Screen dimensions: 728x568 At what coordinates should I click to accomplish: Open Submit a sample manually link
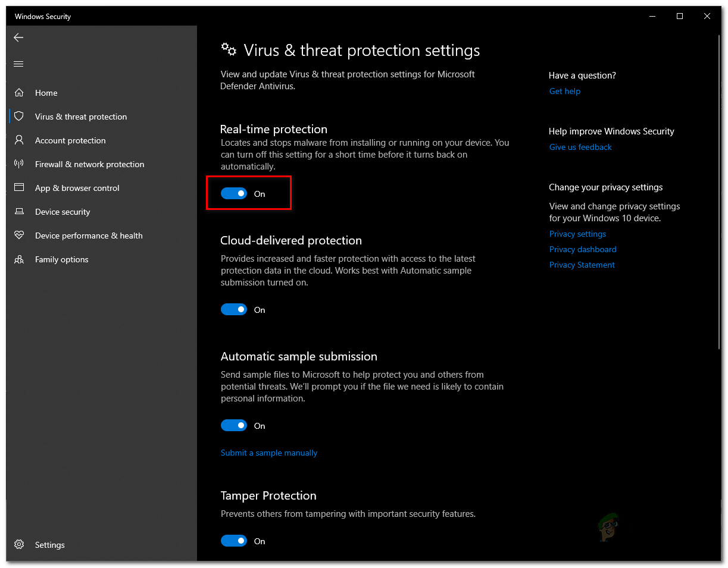point(269,453)
